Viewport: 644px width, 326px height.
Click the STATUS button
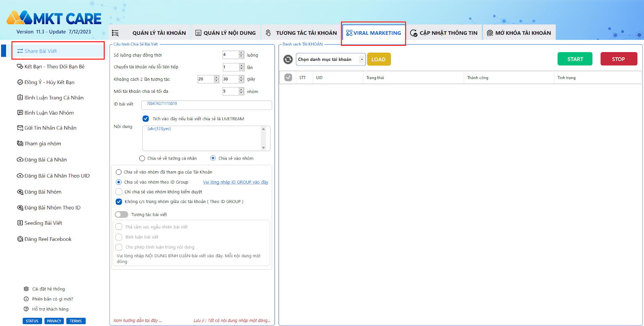(x=32, y=321)
